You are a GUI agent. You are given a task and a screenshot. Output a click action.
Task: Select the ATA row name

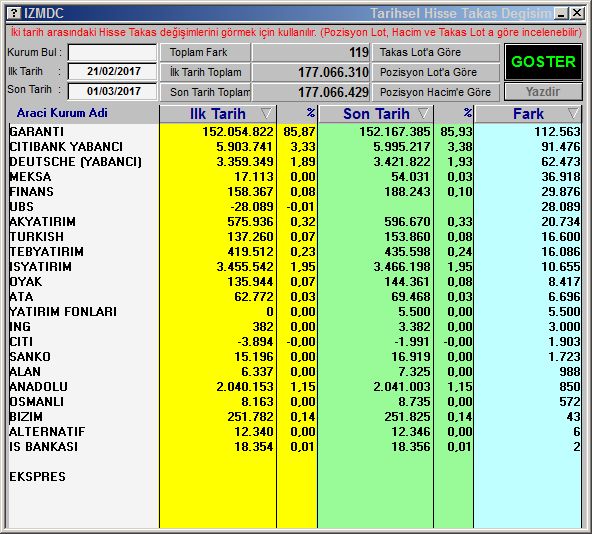[x=21, y=296]
